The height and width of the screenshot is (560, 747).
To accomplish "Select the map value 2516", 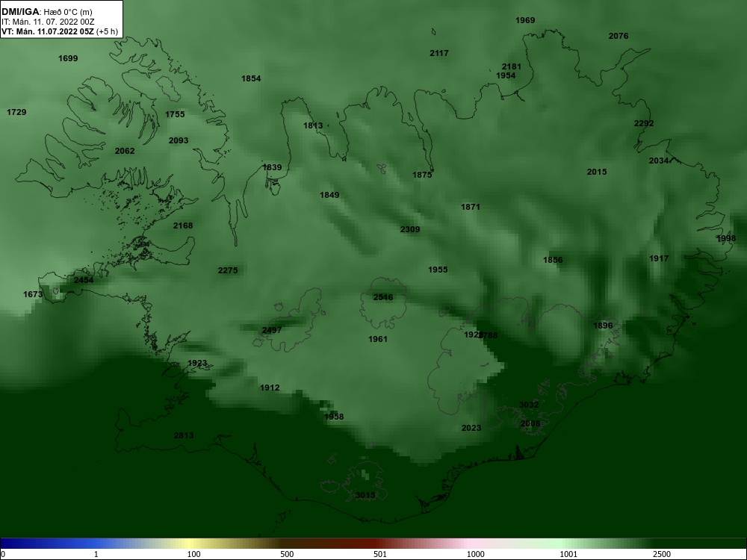I will click(383, 297).
